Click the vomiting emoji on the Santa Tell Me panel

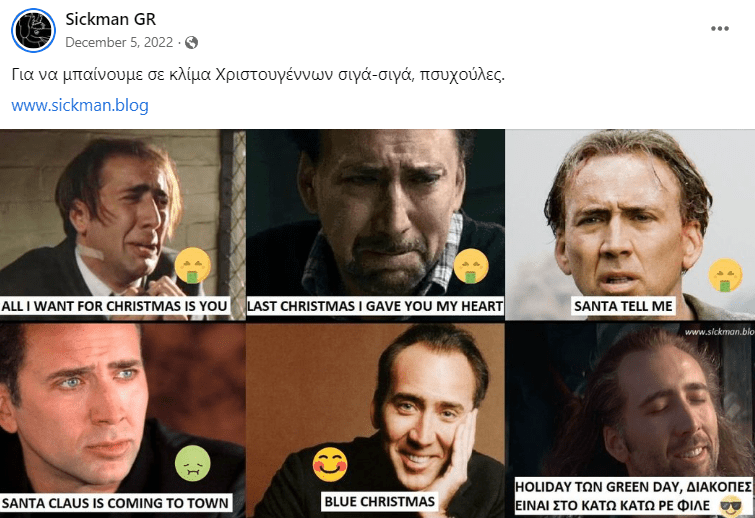tap(724, 275)
